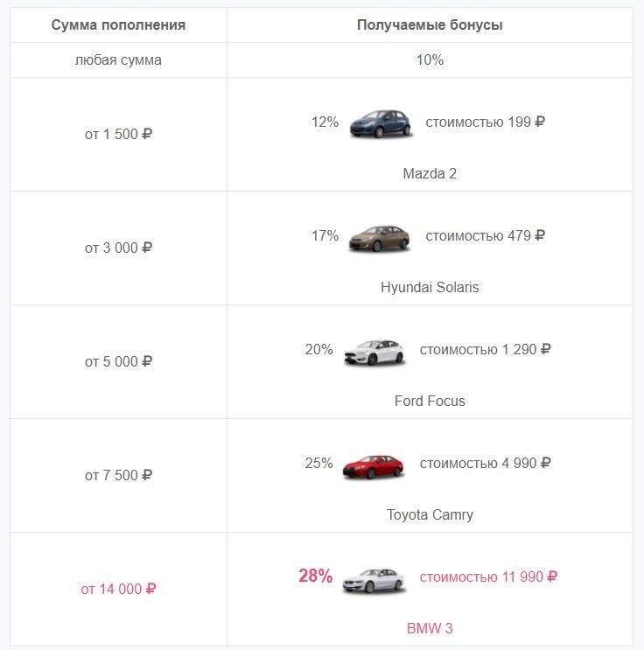
Task: Click the 'Сумма пополнения' column header
Action: point(118,24)
